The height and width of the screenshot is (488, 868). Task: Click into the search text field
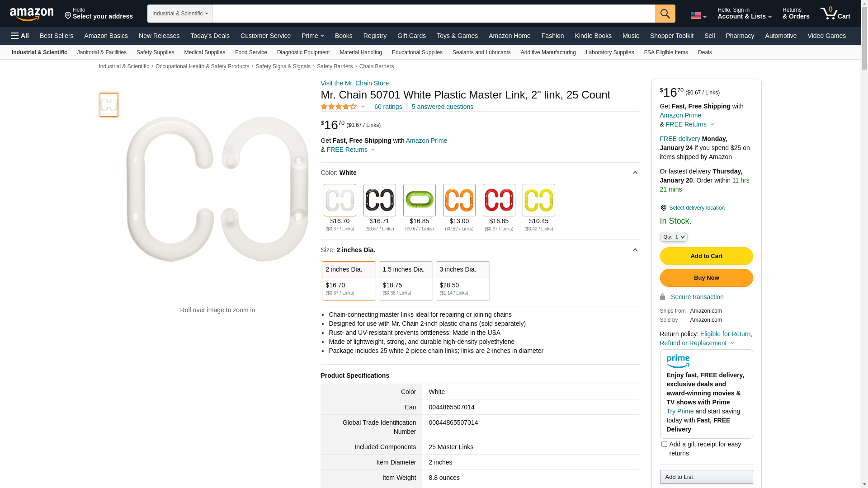[x=433, y=14]
